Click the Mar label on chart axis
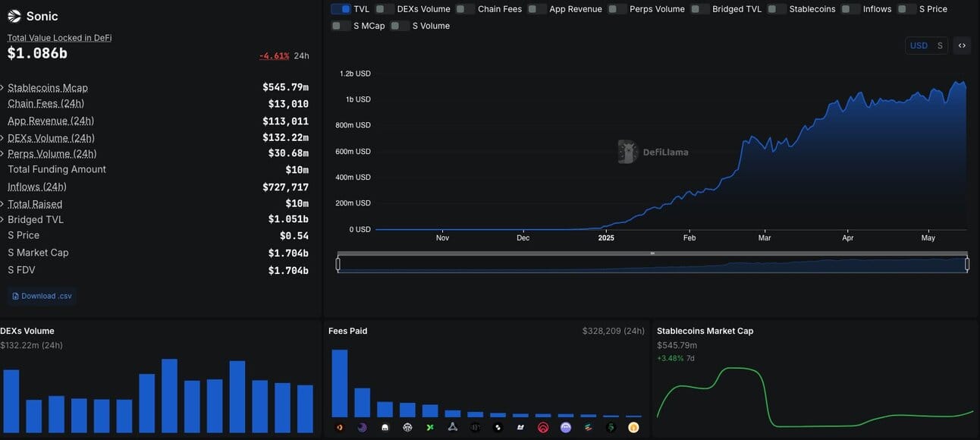Screen dimensions: 980x440 765,238
